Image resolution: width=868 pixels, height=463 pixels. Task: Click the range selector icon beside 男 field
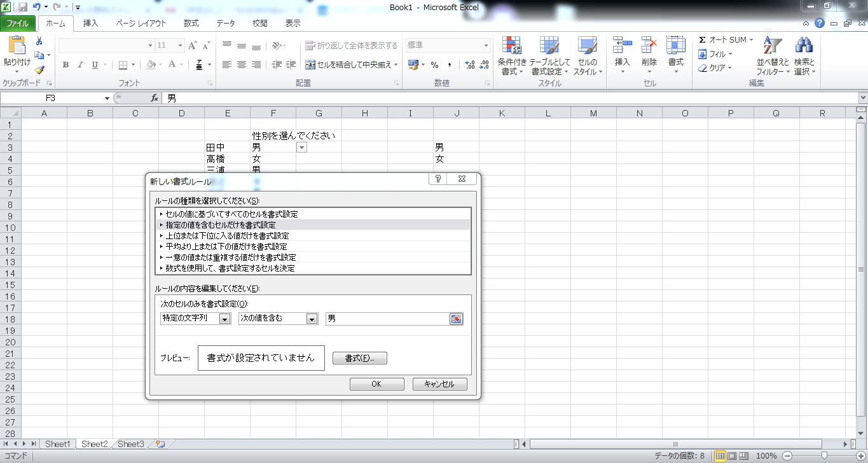pyautogui.click(x=457, y=319)
